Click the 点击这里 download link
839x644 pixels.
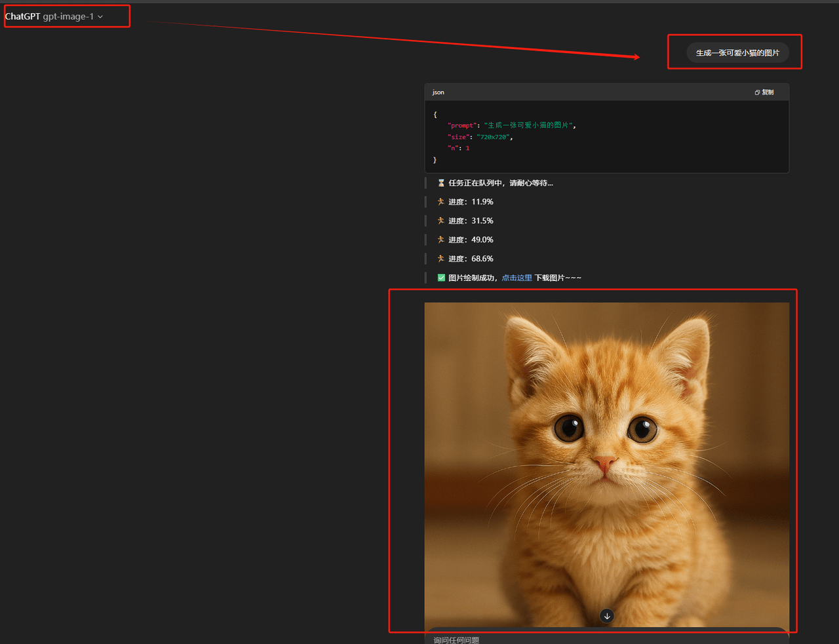517,278
